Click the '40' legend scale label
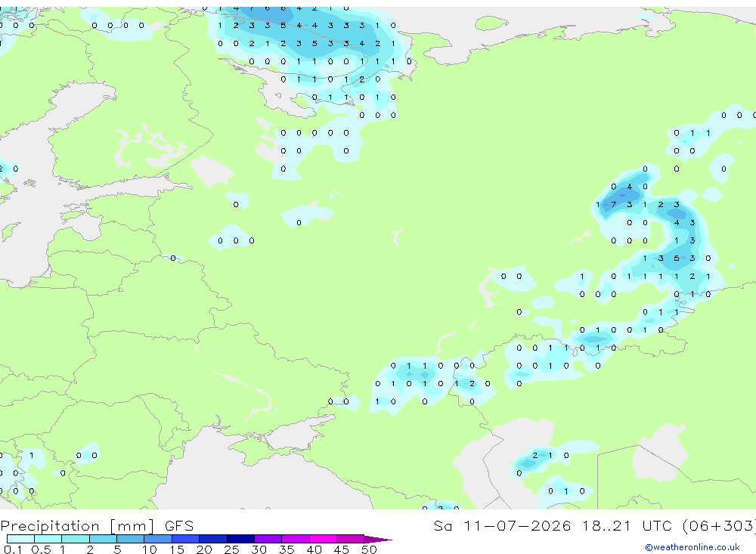The width and height of the screenshot is (756, 554). 314,549
